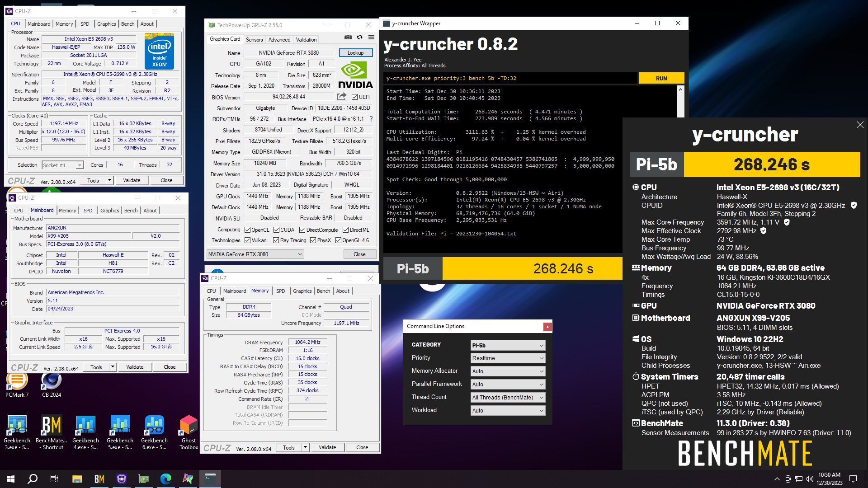This screenshot has height=488, width=868.
Task: Click Tools button in CPU-Z Mainboard window
Action: [x=96, y=367]
